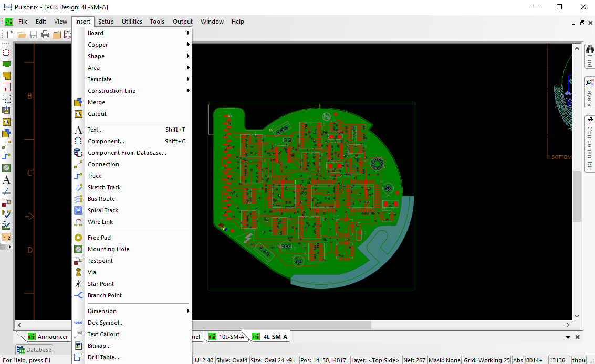Click the New document toolbar icon

[11, 35]
